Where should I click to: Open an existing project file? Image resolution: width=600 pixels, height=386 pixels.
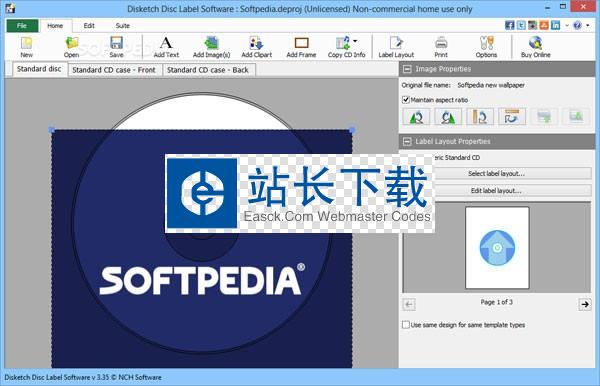(72, 47)
